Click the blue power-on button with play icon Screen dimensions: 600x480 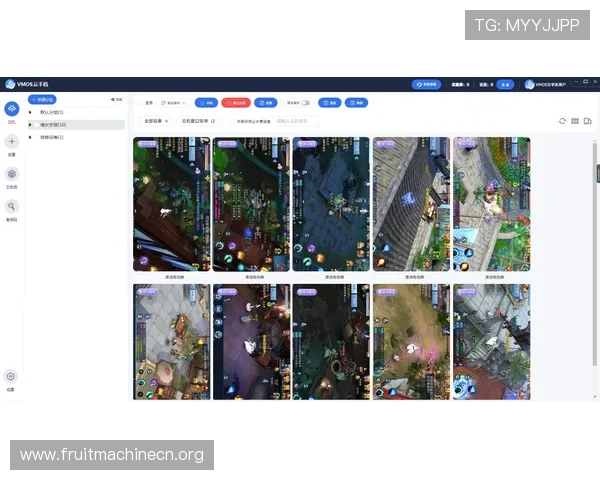pos(206,103)
